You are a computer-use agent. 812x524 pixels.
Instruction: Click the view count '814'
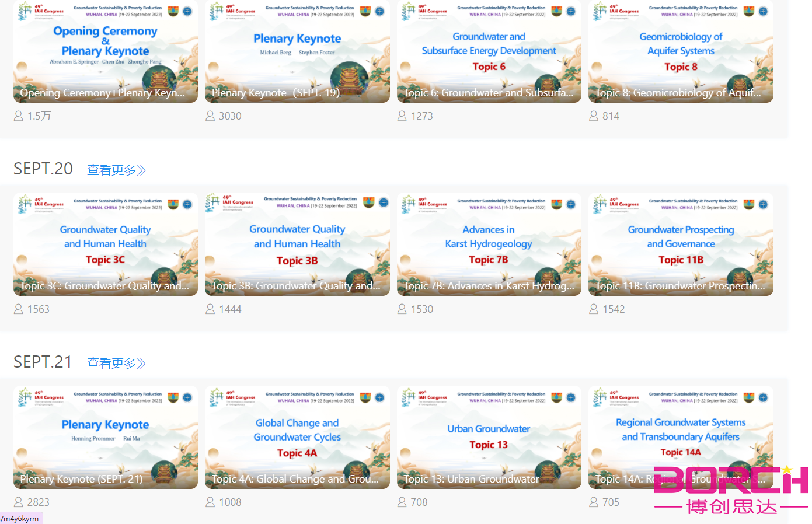click(x=611, y=116)
